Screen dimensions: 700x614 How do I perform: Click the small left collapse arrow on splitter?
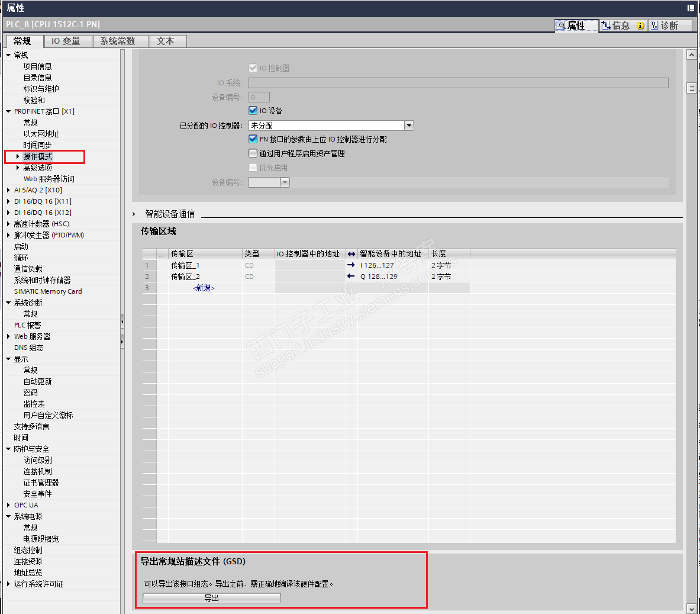pos(122,322)
